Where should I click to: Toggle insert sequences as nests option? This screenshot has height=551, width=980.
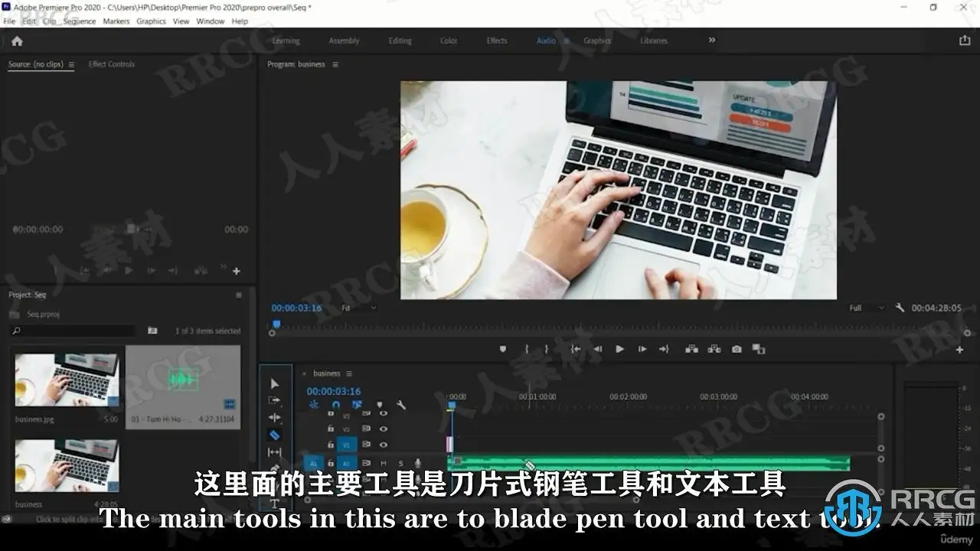314,405
